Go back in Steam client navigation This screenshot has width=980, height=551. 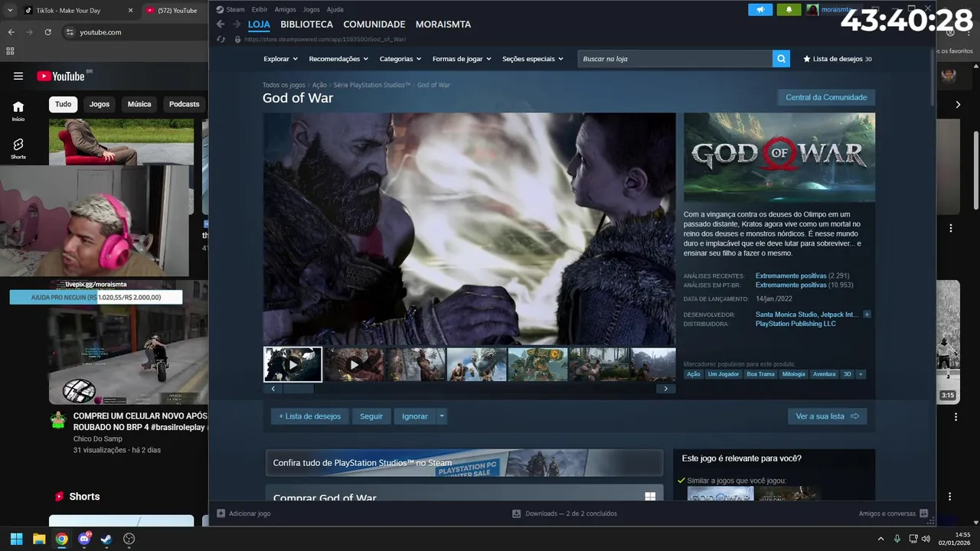click(x=220, y=24)
